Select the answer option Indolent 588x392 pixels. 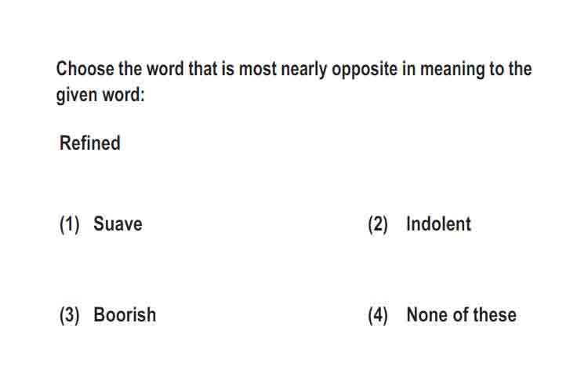[438, 224]
